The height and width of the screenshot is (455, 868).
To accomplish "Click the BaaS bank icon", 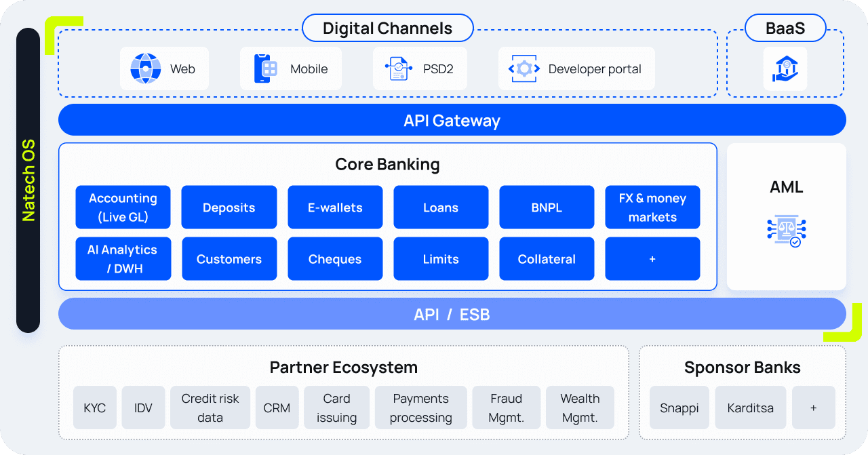I will [785, 68].
